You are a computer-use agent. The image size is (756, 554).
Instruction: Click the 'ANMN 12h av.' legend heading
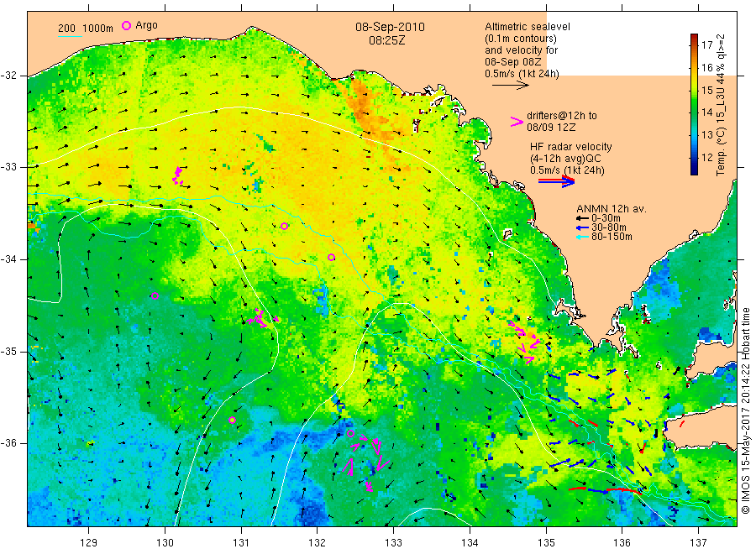click(x=612, y=209)
